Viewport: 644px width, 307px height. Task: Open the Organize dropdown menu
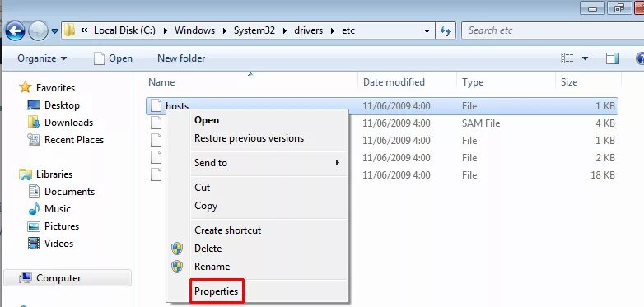click(x=42, y=58)
